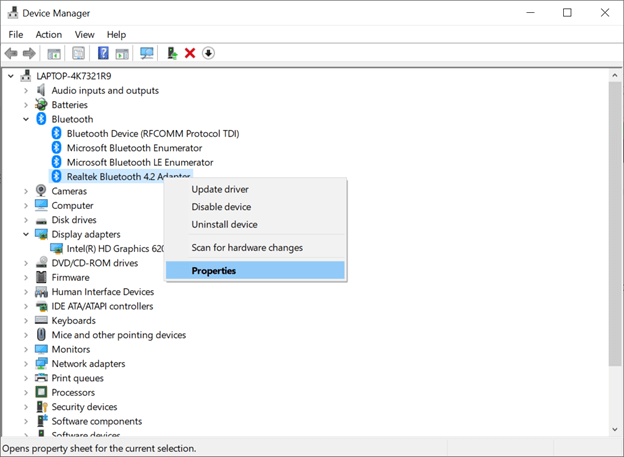Click the Cameras webcam icon

click(41, 191)
